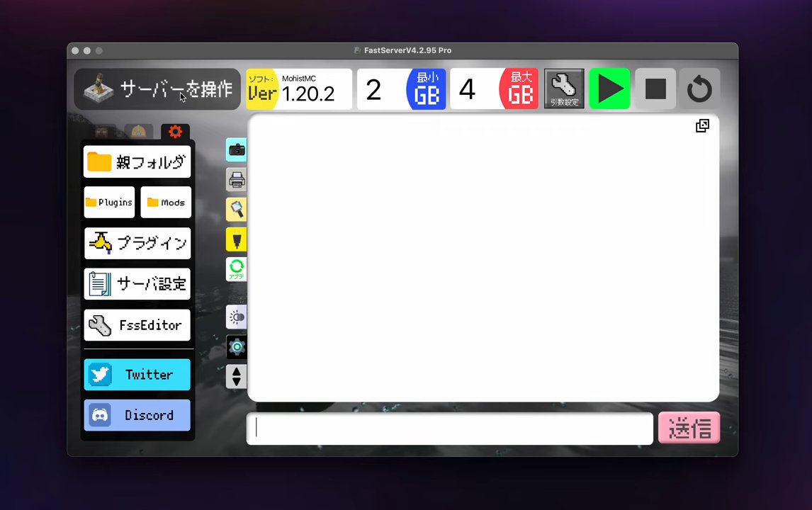
Task: Select the helmet tab at top
Action: [137, 132]
